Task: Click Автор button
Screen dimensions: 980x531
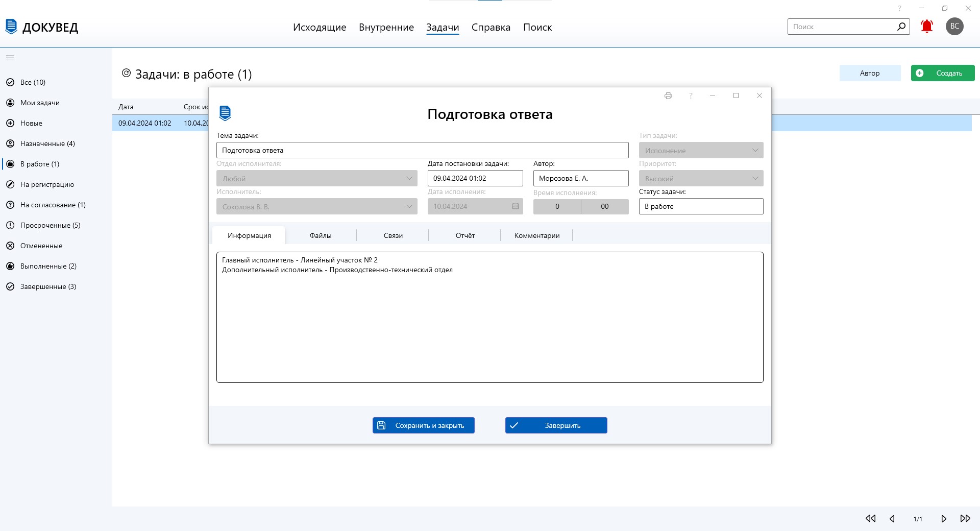Action: click(x=870, y=73)
